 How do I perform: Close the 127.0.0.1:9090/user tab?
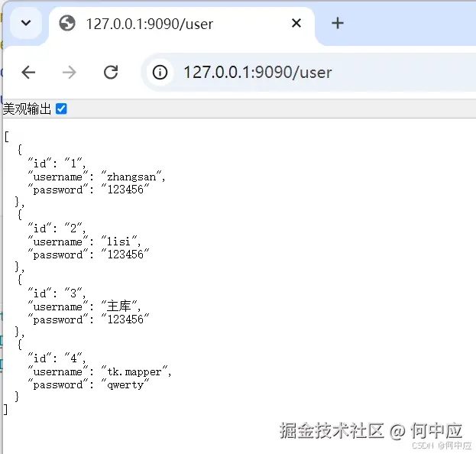click(296, 23)
